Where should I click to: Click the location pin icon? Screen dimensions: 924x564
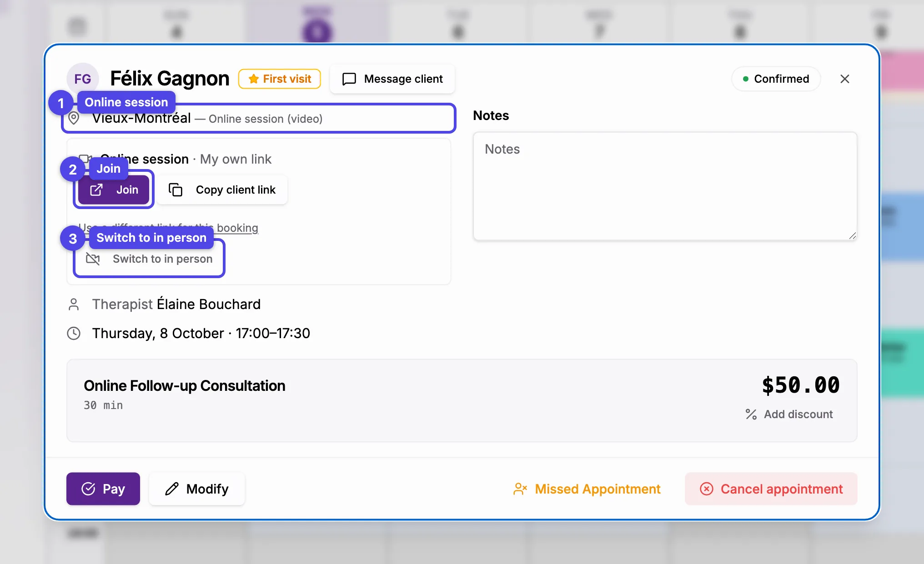click(x=74, y=119)
